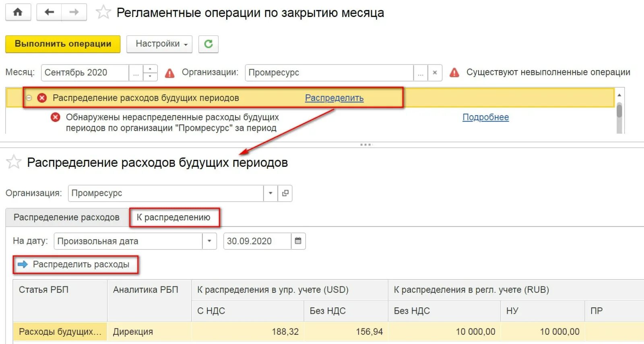Click the С НДС column header
Image resolution: width=644 pixels, height=344 pixels.
point(248,311)
